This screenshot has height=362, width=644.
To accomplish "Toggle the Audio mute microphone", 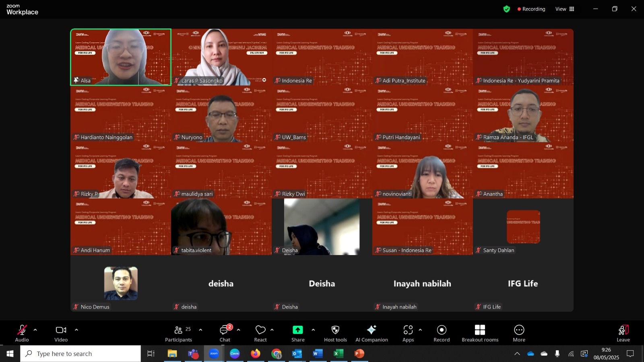I will pos(22,333).
